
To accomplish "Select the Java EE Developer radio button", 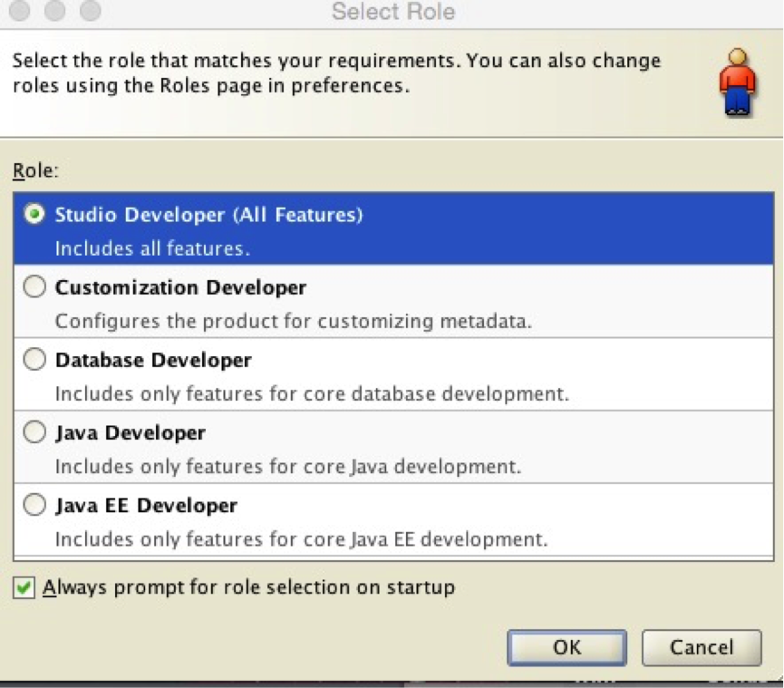I will 34,505.
